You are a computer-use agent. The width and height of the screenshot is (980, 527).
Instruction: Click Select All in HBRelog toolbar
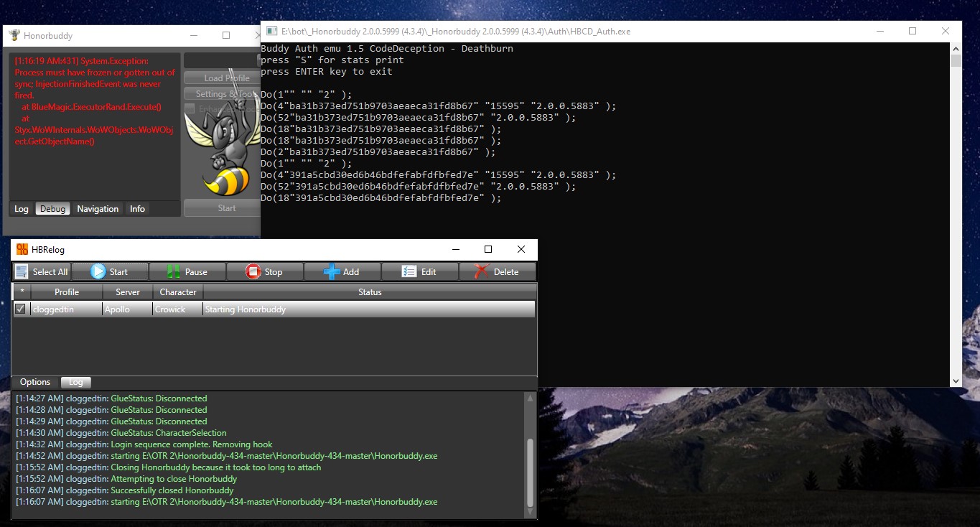coord(42,271)
